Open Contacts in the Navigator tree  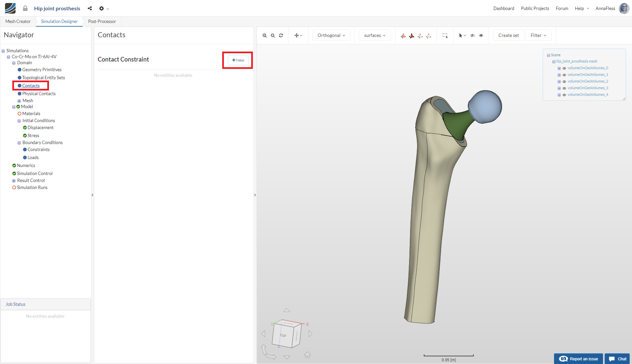click(31, 86)
